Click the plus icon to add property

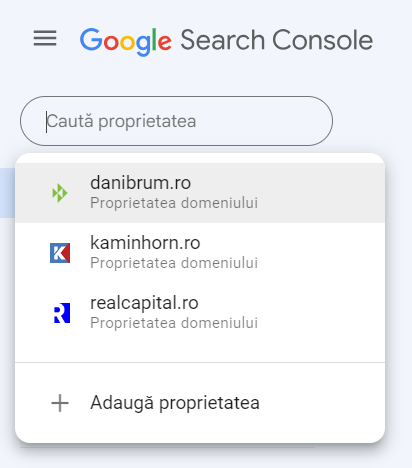tap(60, 403)
